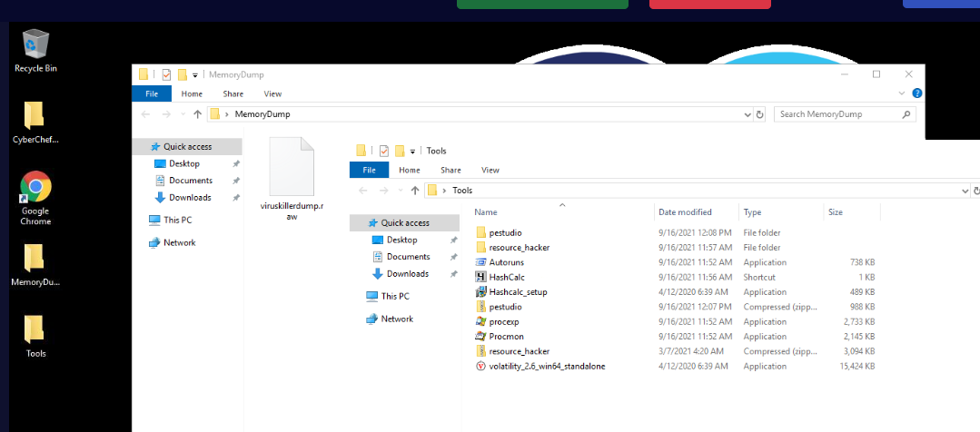Customize Quick Access Toolbar in Tools

click(412, 151)
